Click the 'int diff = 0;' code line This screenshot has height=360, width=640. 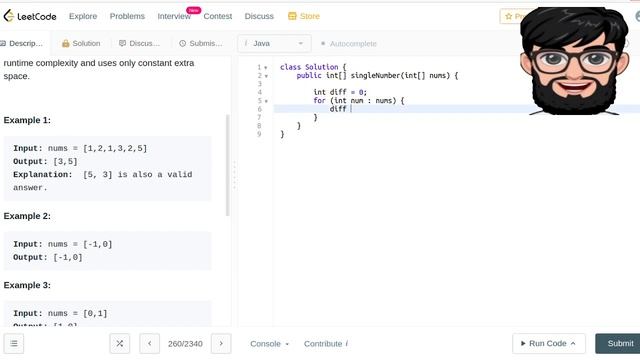340,92
